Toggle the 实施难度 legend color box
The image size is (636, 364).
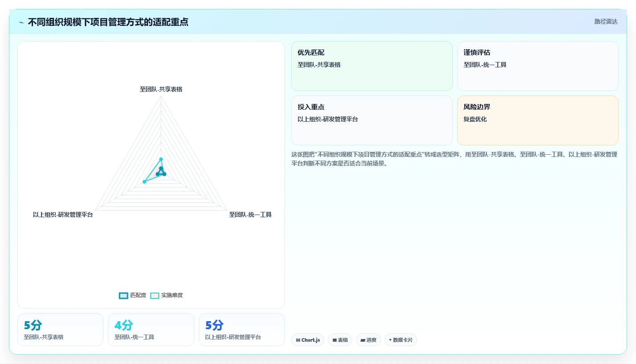[155, 295]
